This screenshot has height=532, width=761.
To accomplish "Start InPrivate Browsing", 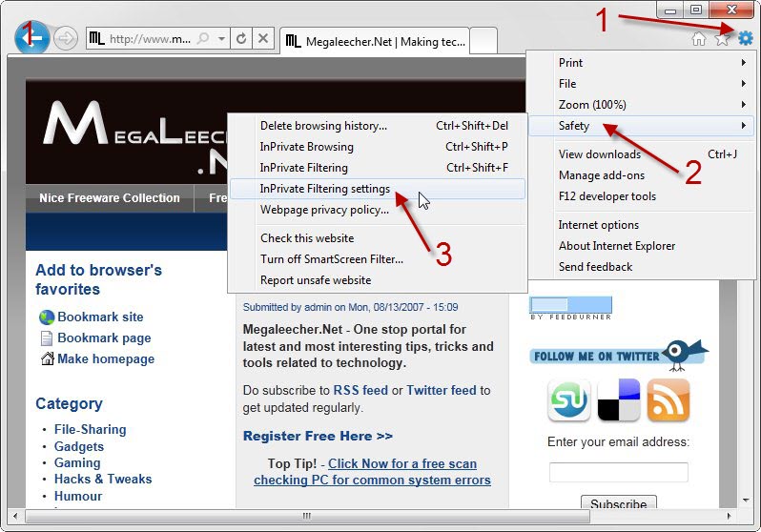I will tap(377, 147).
